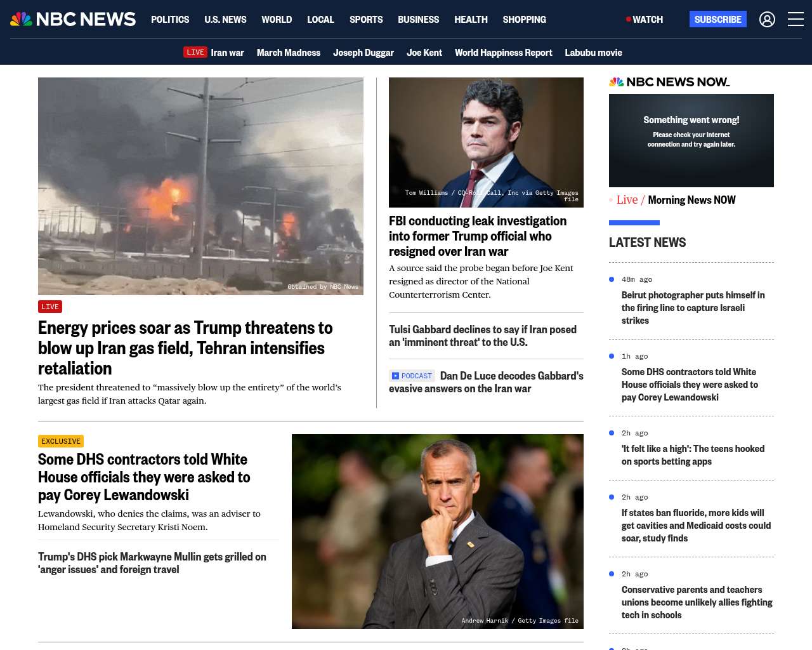The image size is (812, 650).
Task: Click the 48m ago timestamp
Action: pos(637,279)
